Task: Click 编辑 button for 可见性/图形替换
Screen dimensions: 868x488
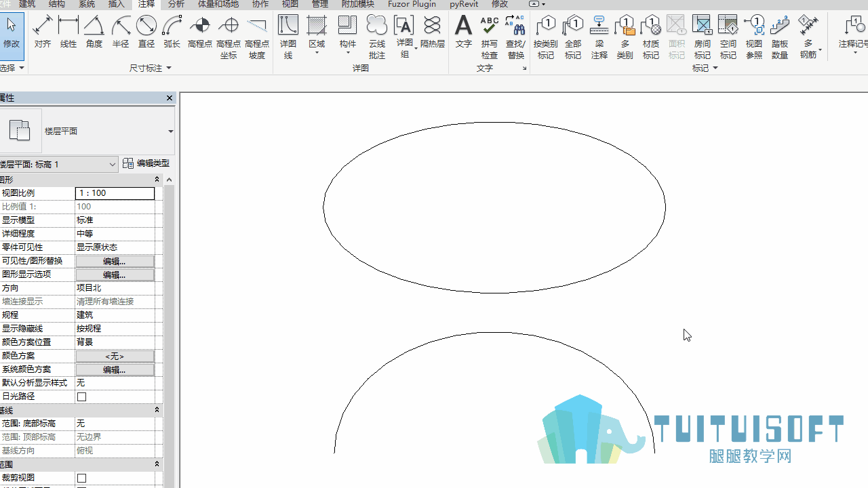Action: [x=115, y=261]
